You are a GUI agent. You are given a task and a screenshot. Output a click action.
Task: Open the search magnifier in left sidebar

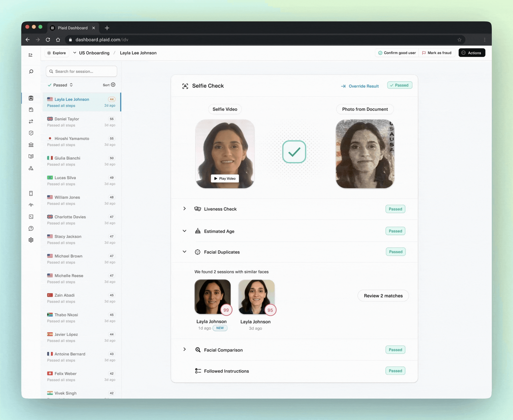point(31,72)
